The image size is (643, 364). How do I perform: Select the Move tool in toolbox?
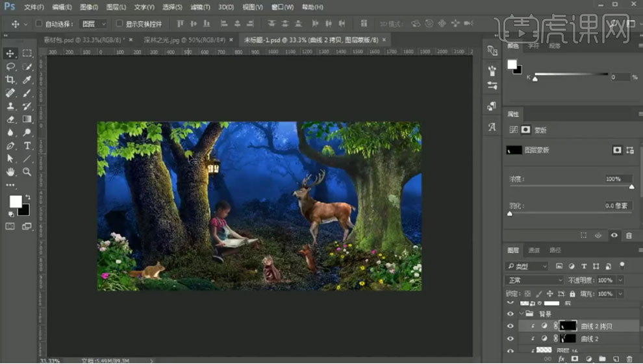(10, 53)
